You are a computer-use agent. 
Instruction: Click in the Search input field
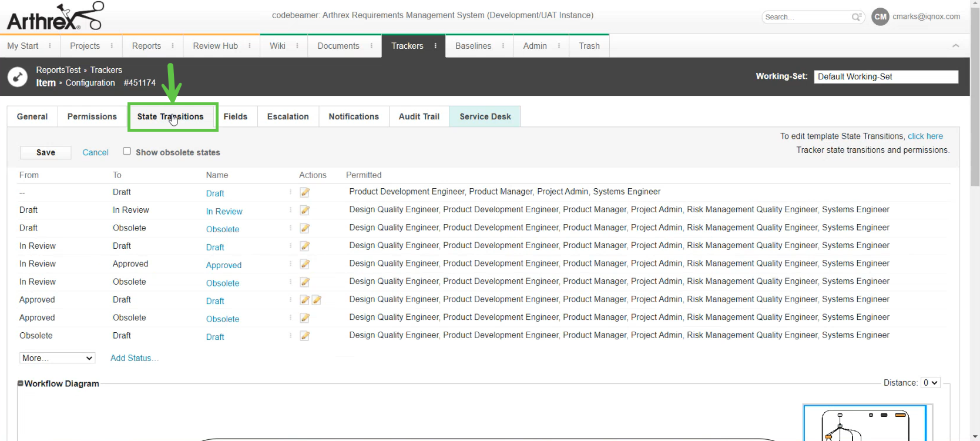tap(806, 17)
